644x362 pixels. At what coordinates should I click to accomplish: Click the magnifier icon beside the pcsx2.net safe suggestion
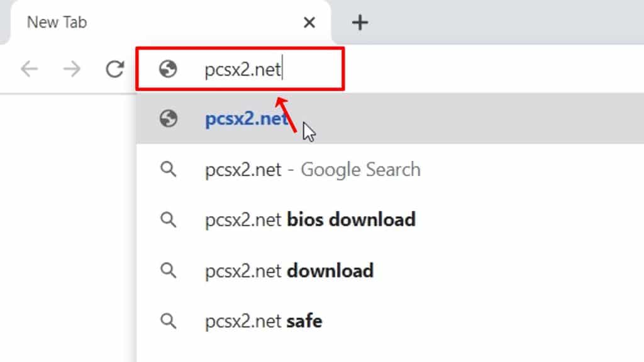pos(168,321)
